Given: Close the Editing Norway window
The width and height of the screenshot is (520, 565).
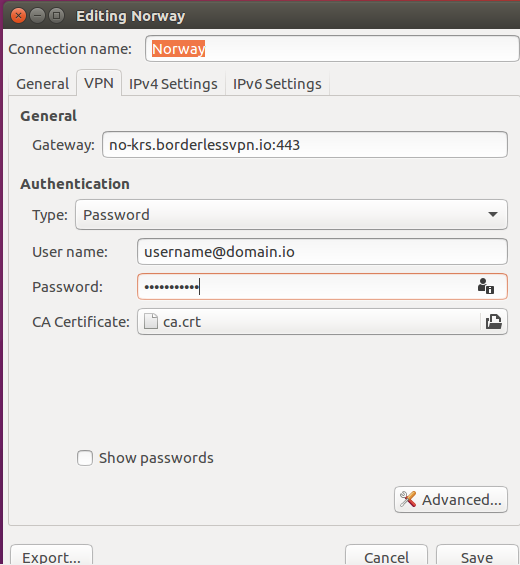Looking at the screenshot, I should coord(18,16).
